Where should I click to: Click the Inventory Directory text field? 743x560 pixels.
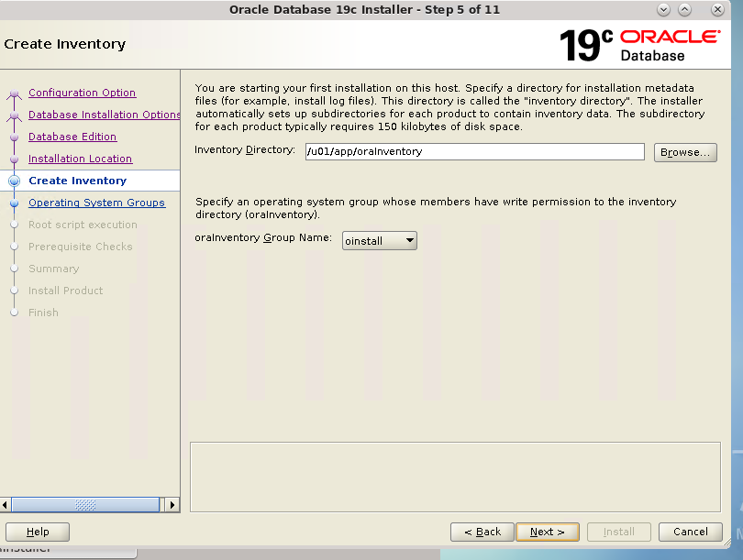(475, 152)
